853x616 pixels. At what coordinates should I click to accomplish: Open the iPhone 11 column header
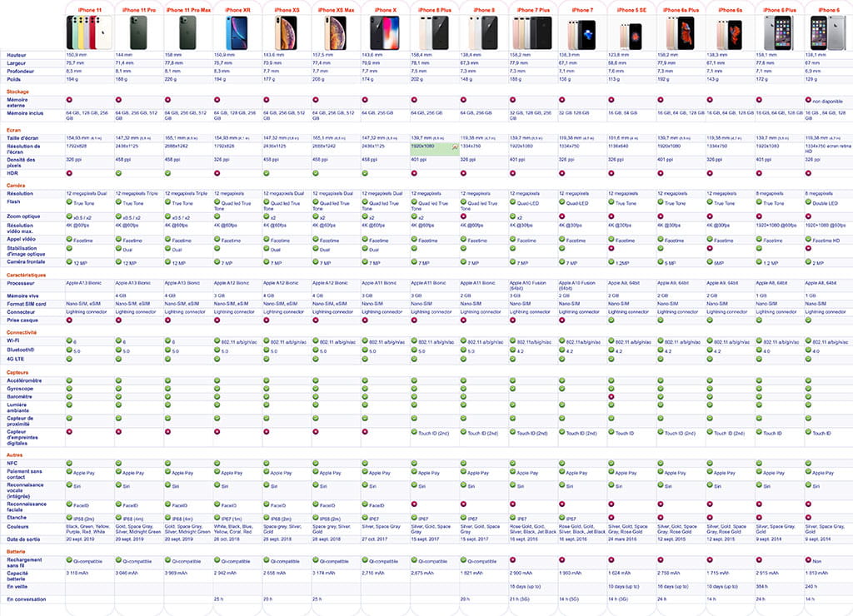90,10
